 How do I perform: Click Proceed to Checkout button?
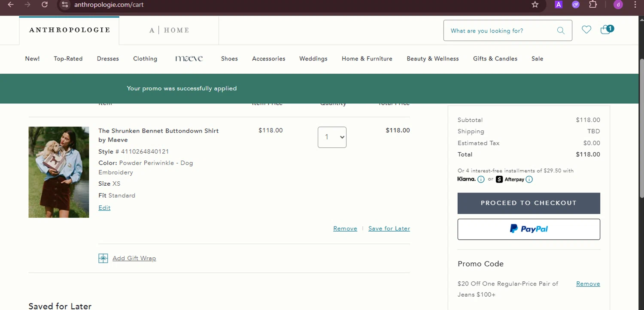[x=529, y=203]
